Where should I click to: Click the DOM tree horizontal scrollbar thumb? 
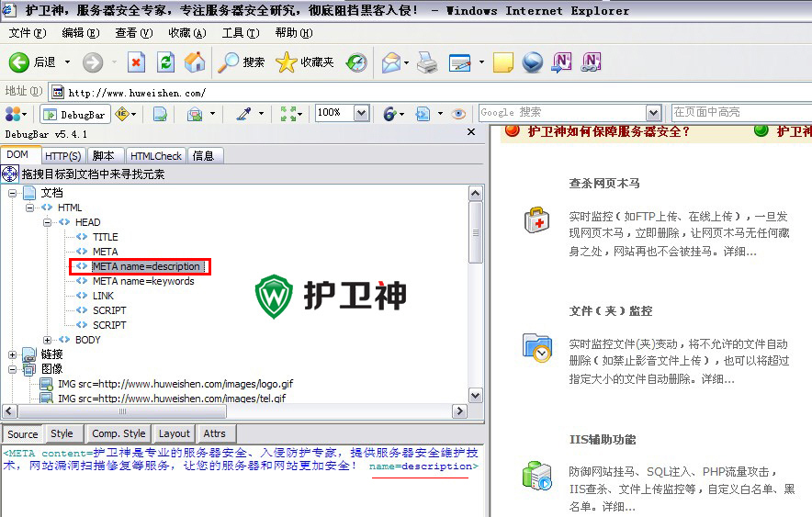[x=122, y=411]
